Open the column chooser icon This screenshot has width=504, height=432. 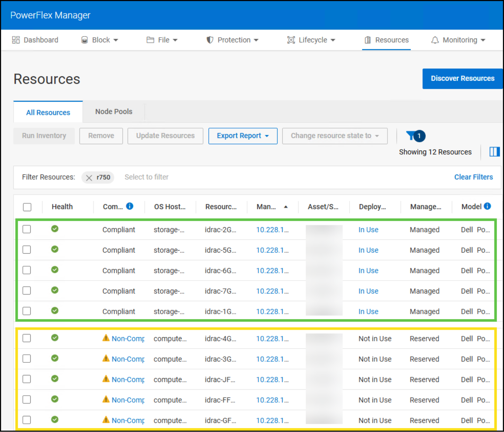coord(494,152)
